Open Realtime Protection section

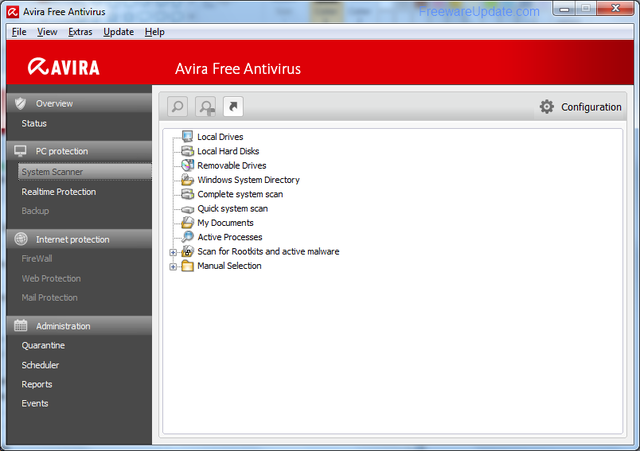pyautogui.click(x=59, y=192)
